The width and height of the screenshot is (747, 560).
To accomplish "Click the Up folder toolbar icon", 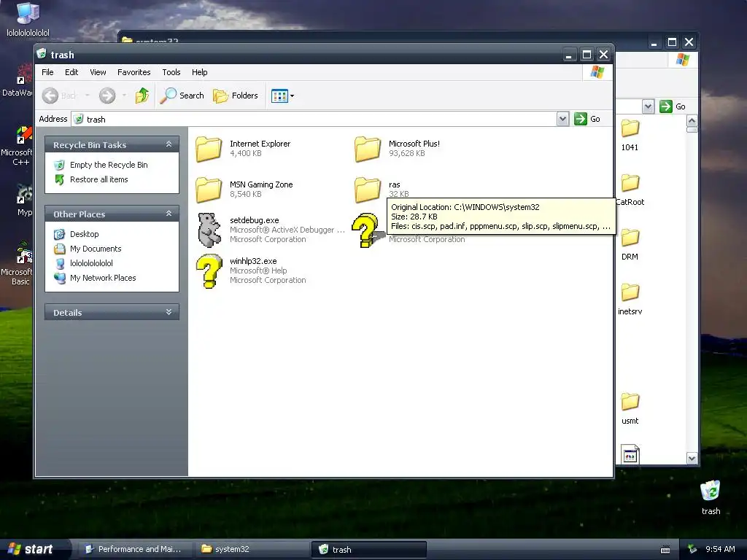I will (x=142, y=96).
